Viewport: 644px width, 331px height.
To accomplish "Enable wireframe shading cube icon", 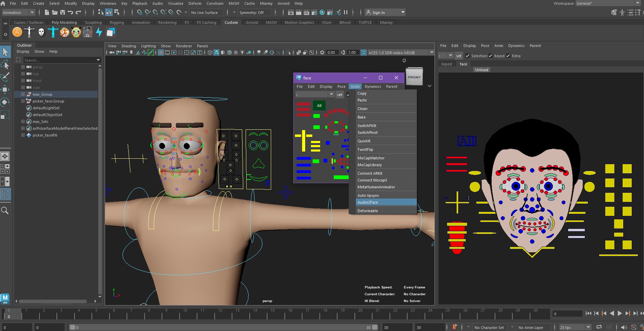I will (x=210, y=52).
